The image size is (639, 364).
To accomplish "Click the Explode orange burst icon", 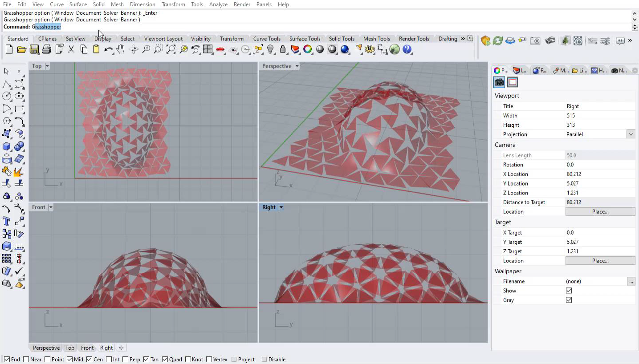I will 19,171.
